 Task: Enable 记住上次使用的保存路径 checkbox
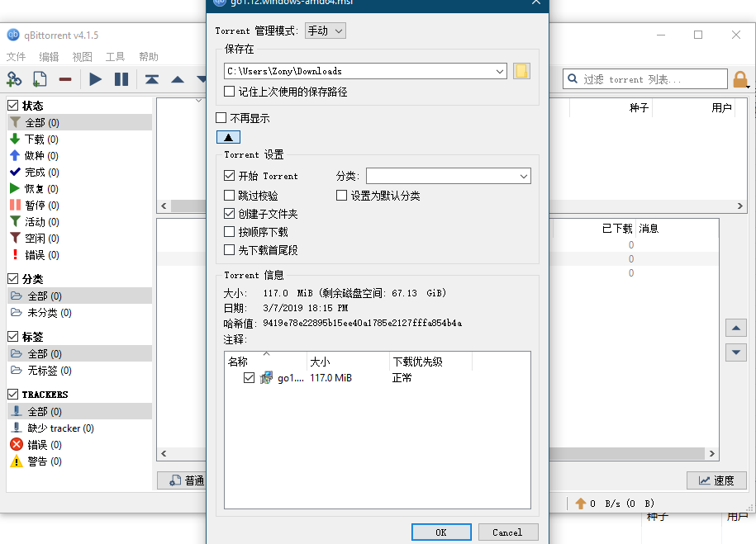pyautogui.click(x=230, y=92)
